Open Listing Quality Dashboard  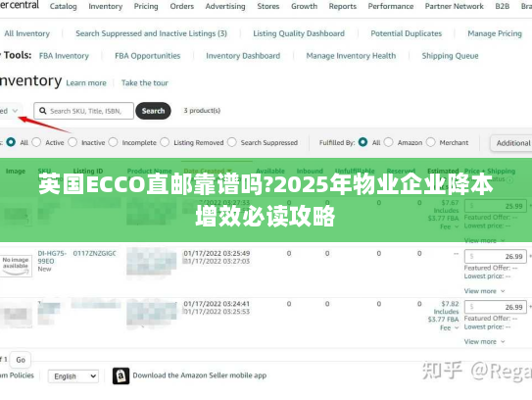coord(299,33)
